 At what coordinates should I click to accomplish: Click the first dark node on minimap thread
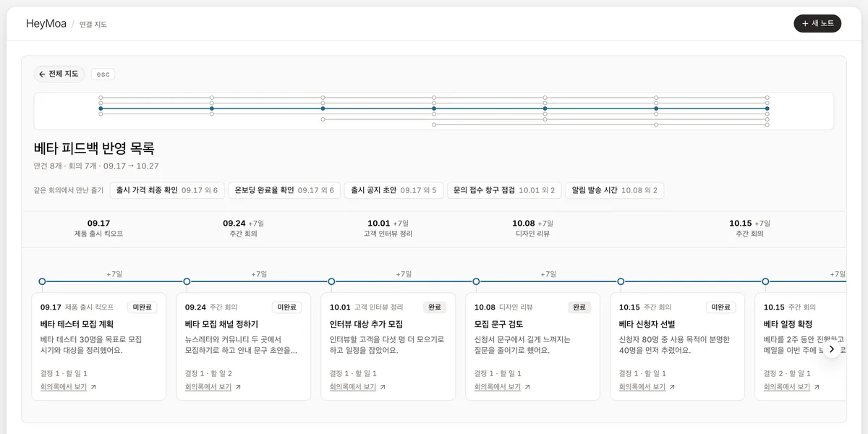101,109
